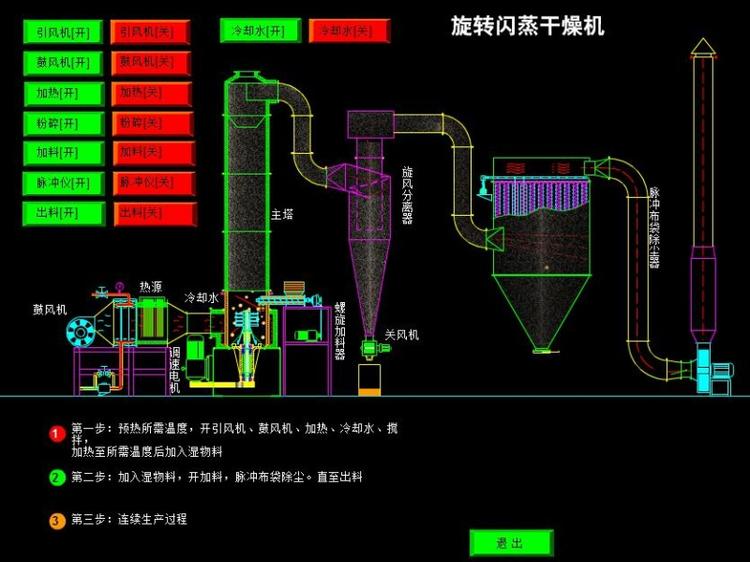750x562 pixels.
Task: Turn off the blower with 鼓风机[关]
Action: [148, 63]
